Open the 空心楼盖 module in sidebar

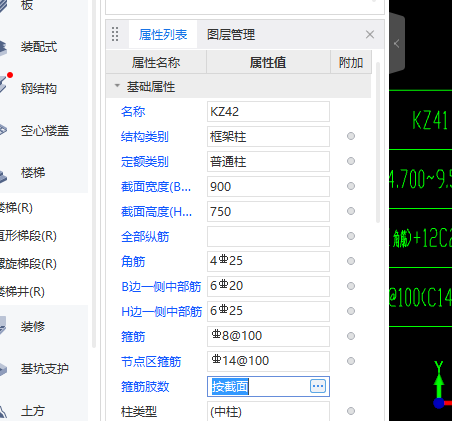45,131
